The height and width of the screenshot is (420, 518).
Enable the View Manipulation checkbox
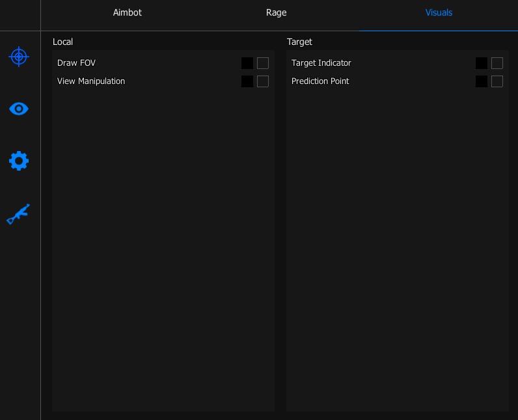263,81
